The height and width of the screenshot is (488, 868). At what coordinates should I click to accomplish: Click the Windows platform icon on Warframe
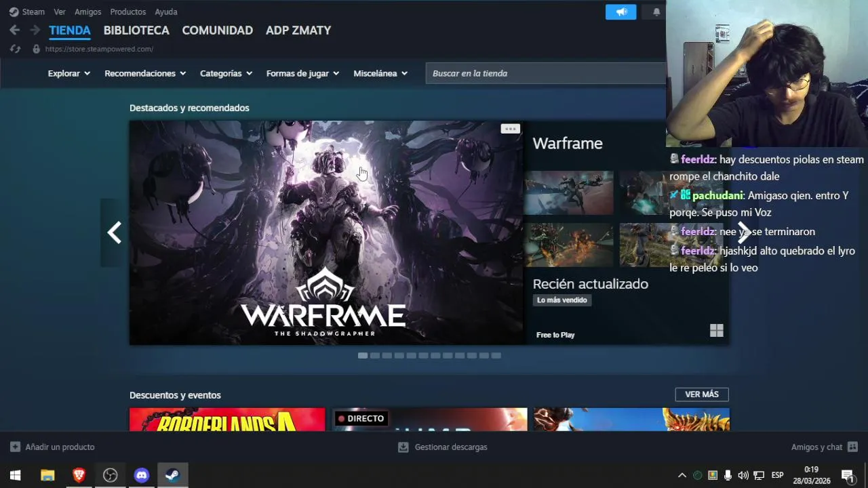tap(717, 331)
